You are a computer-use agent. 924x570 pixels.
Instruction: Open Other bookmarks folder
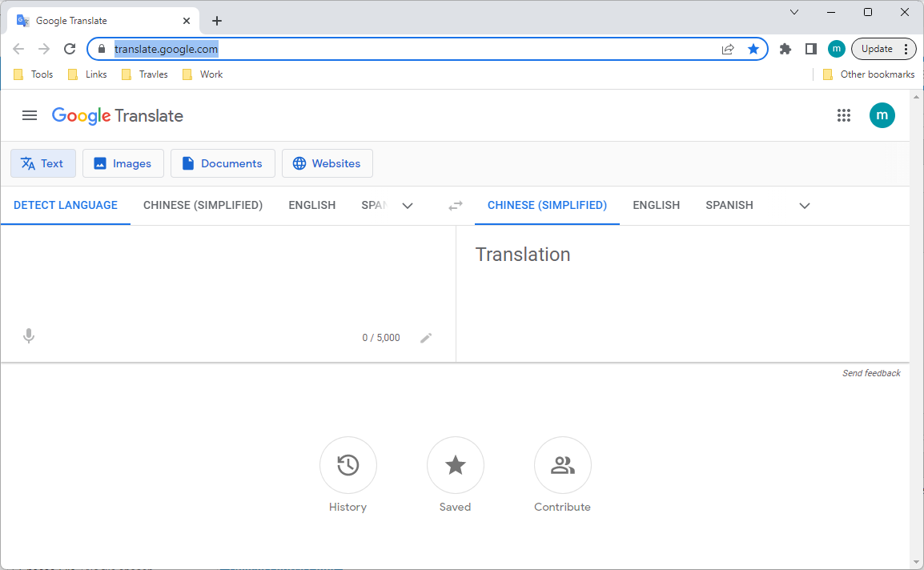pyautogui.click(x=869, y=74)
